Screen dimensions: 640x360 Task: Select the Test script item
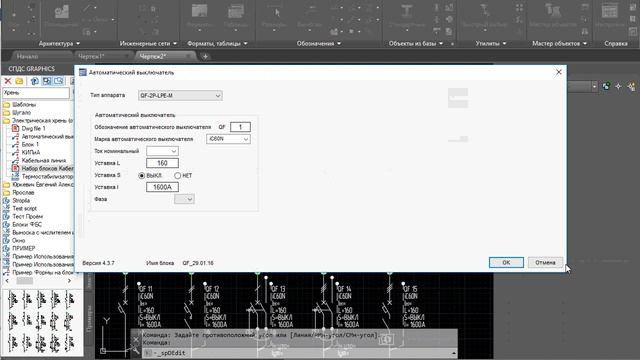[x=24, y=209]
